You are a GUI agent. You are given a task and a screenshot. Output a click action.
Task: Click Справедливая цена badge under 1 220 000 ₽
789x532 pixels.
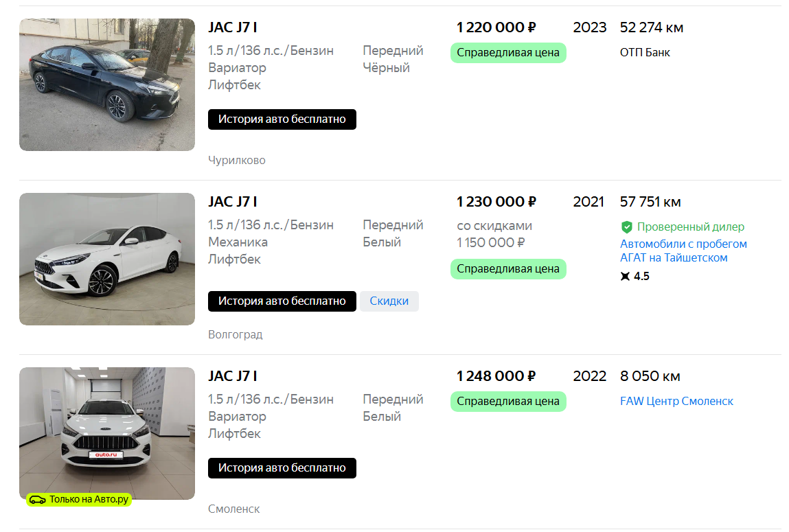508,53
